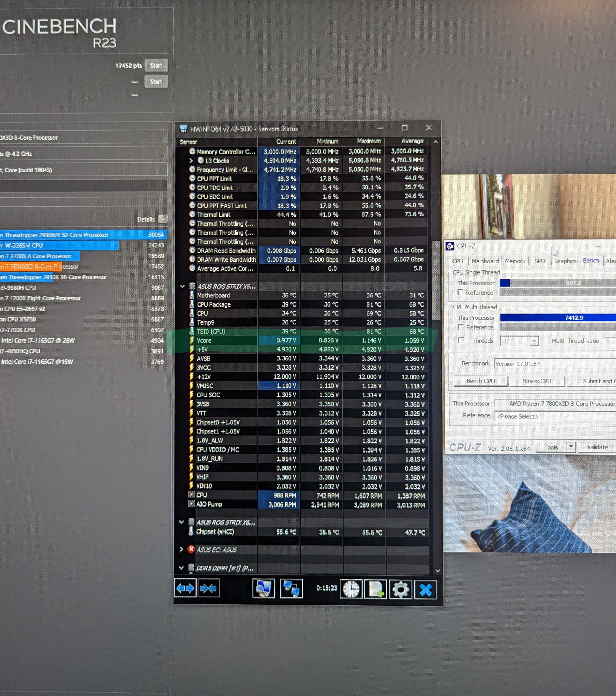Click the Thermal Limit sensor icon
616x696 pixels.
coord(192,214)
